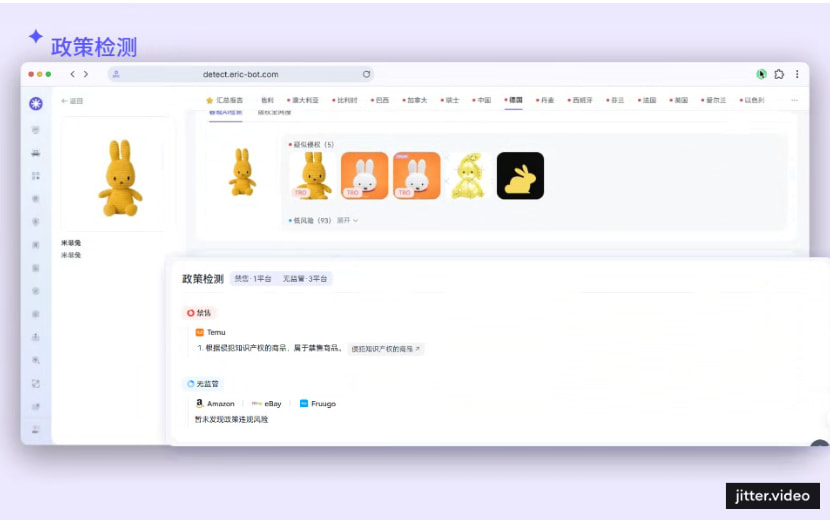Image resolution: width=830 pixels, height=520 pixels.
Task: Open the small query rabbit image beside results
Action: [242, 173]
